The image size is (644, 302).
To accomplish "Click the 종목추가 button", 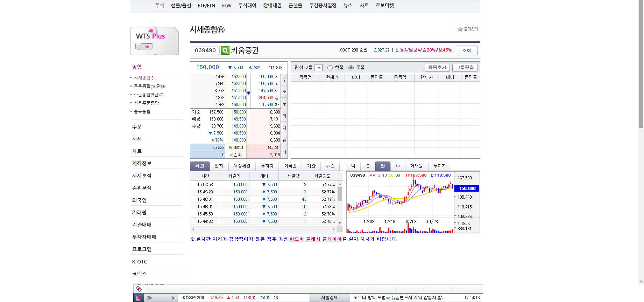I will pyautogui.click(x=437, y=67).
